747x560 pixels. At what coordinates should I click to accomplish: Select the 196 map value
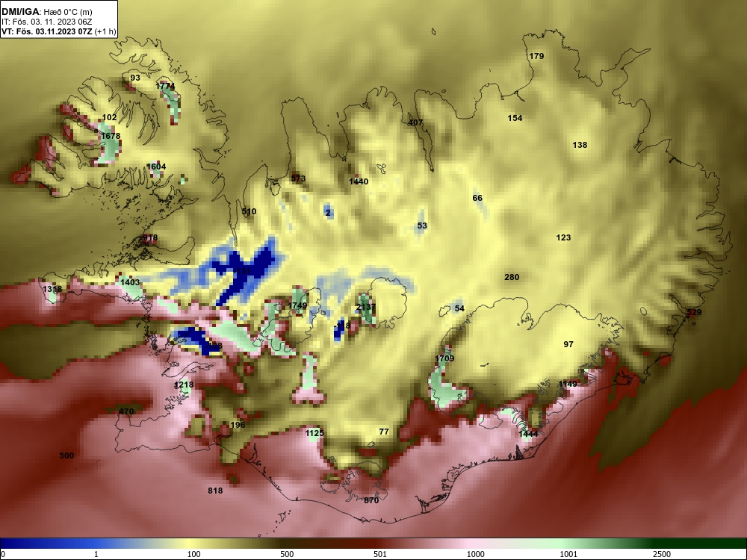[238, 425]
